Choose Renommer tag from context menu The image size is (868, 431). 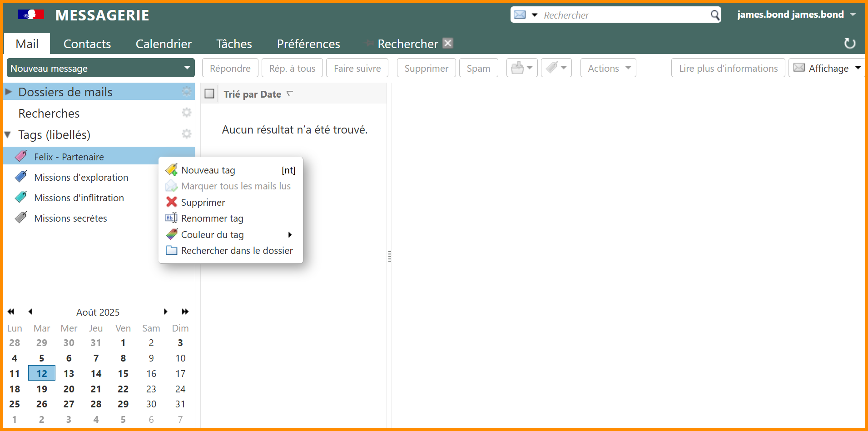pyautogui.click(x=212, y=218)
